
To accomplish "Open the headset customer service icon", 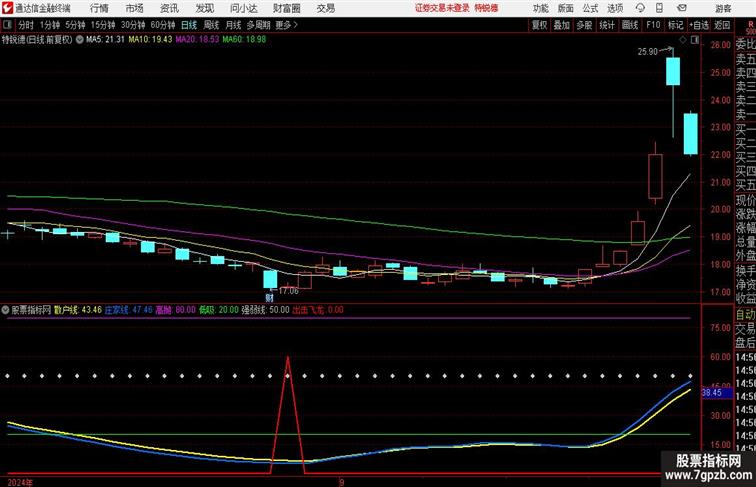I will (x=640, y=8).
